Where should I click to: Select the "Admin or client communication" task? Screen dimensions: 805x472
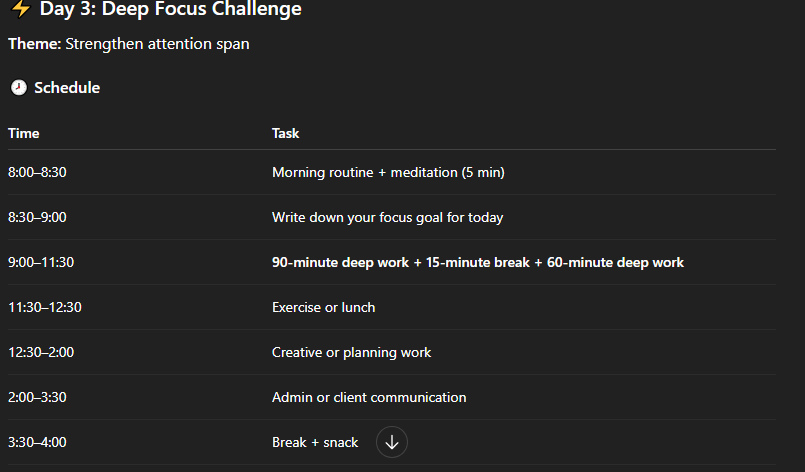click(369, 397)
